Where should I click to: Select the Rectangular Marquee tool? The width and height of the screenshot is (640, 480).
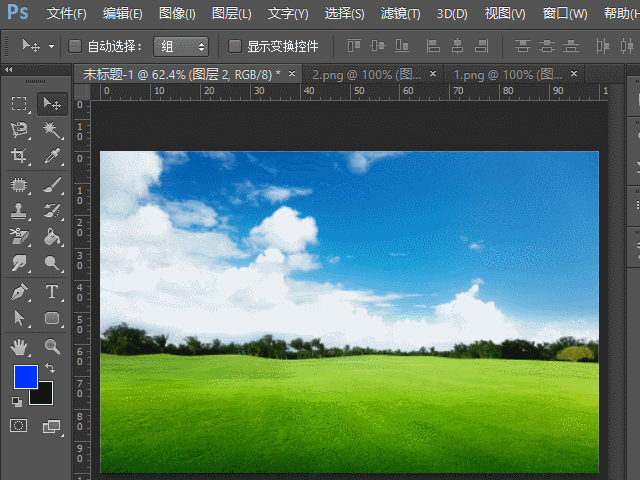click(x=19, y=104)
